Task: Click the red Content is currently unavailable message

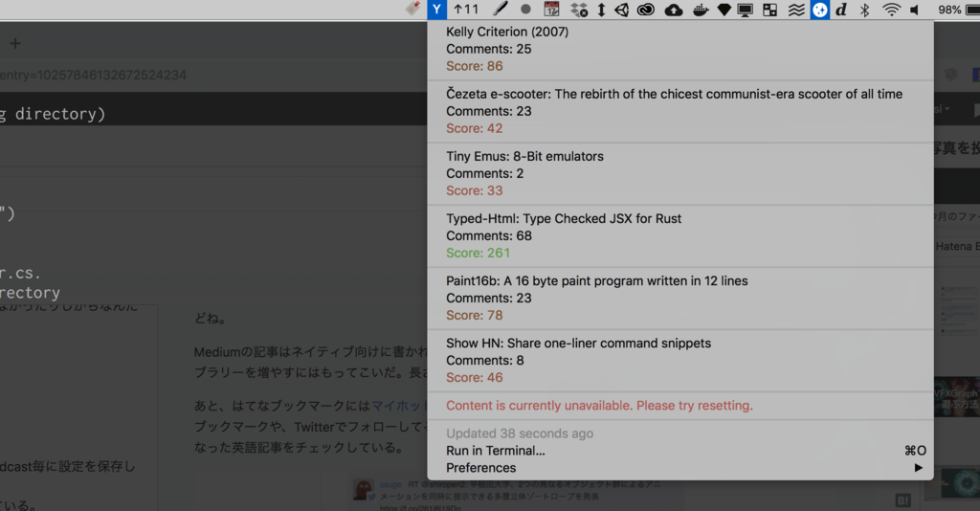Action: click(x=599, y=406)
